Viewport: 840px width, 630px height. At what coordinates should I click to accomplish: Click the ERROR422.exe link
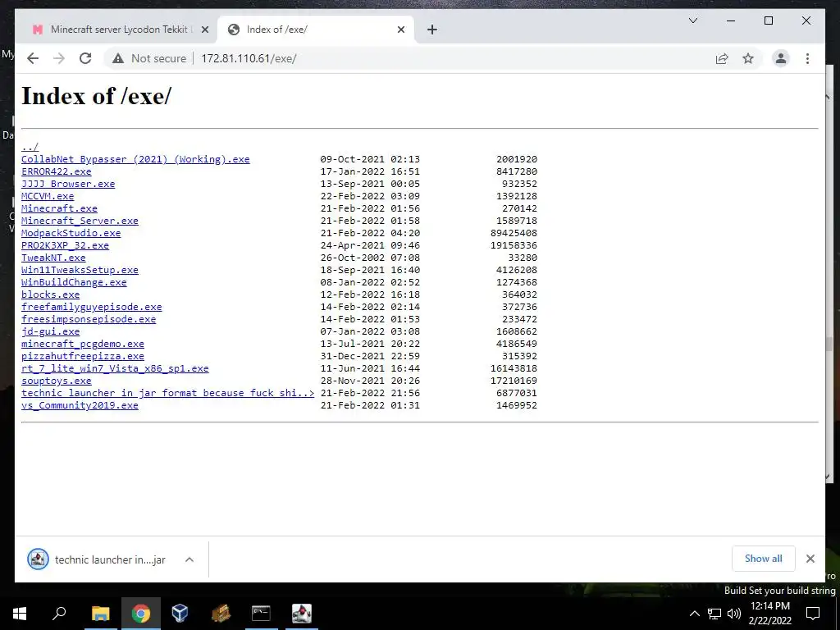(57, 171)
